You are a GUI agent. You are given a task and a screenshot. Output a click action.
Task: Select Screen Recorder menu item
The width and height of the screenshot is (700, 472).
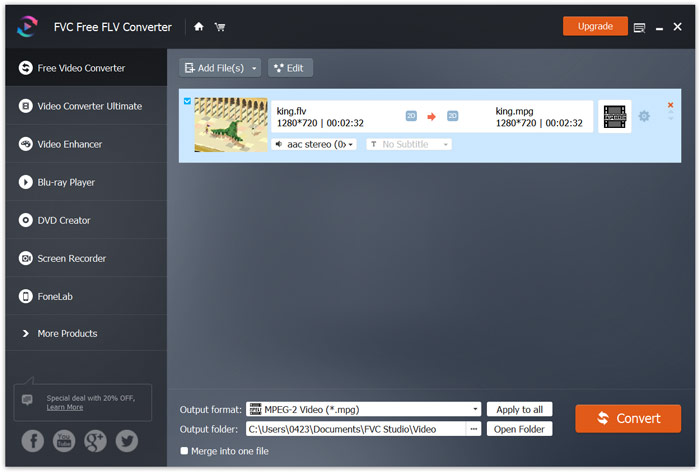pos(86,259)
